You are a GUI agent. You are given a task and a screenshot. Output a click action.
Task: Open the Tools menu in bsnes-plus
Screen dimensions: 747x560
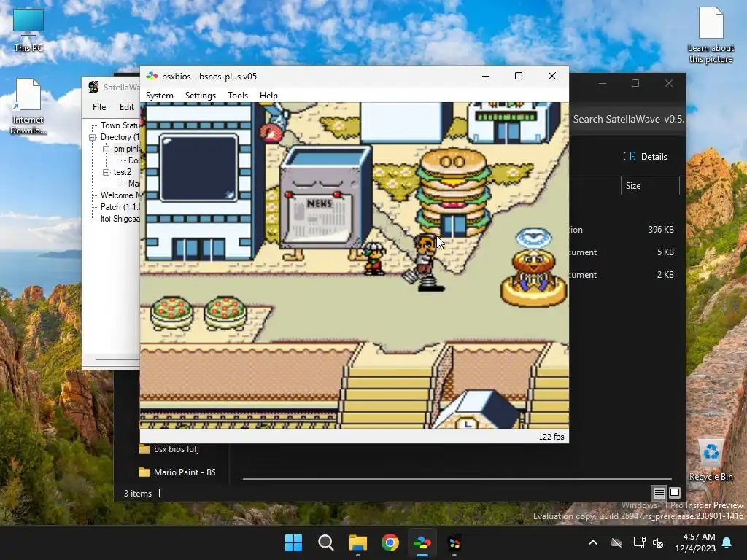[238, 96]
